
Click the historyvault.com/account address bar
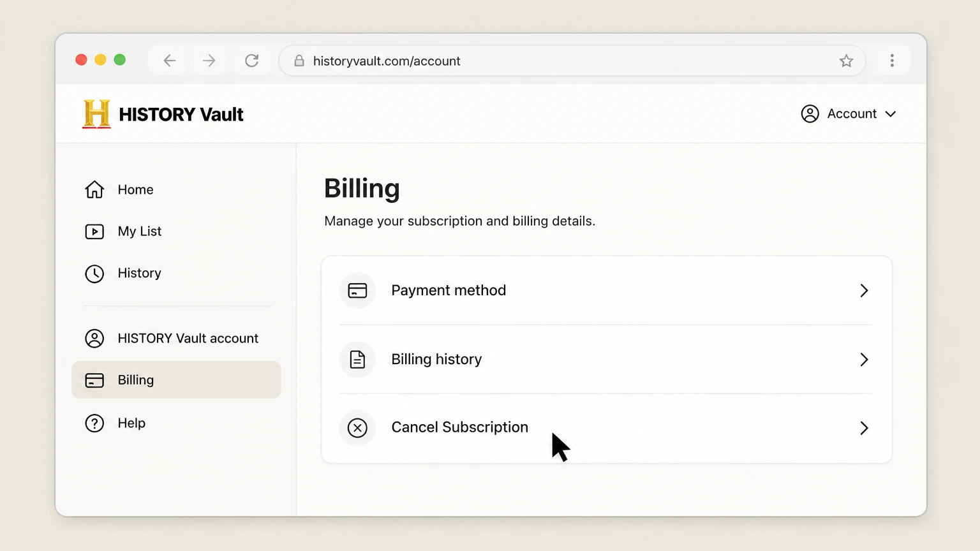(572, 61)
